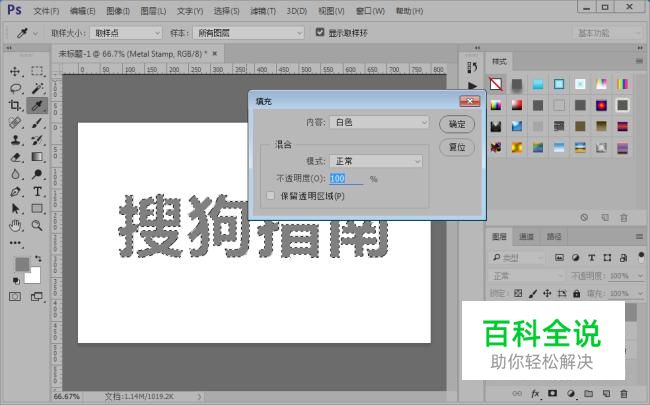
Task: Enable the show sampling ring checkbox
Action: click(x=320, y=32)
